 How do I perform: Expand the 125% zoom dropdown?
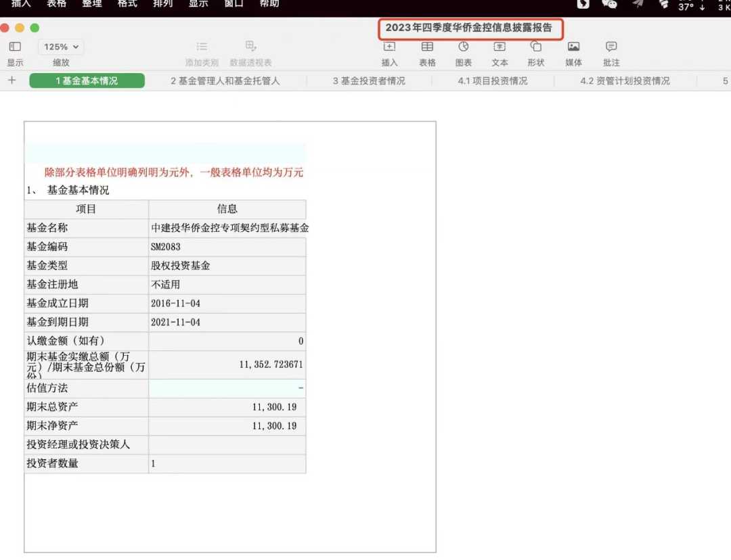click(x=62, y=47)
